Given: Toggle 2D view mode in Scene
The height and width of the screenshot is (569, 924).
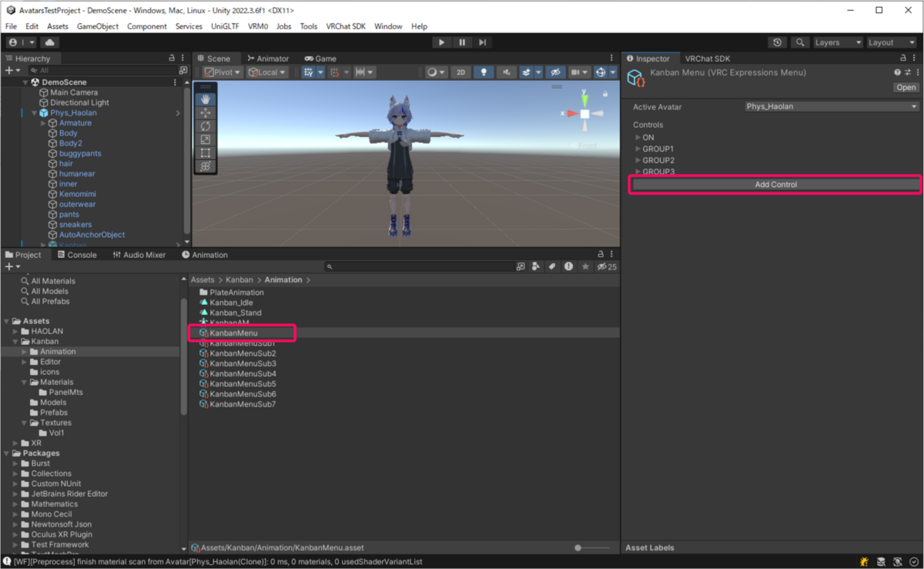Looking at the screenshot, I should click(460, 72).
